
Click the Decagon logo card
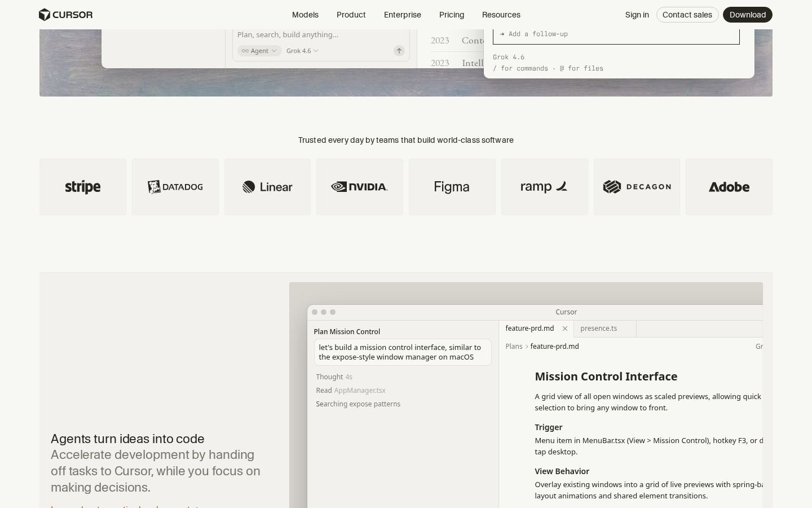pyautogui.click(x=637, y=187)
